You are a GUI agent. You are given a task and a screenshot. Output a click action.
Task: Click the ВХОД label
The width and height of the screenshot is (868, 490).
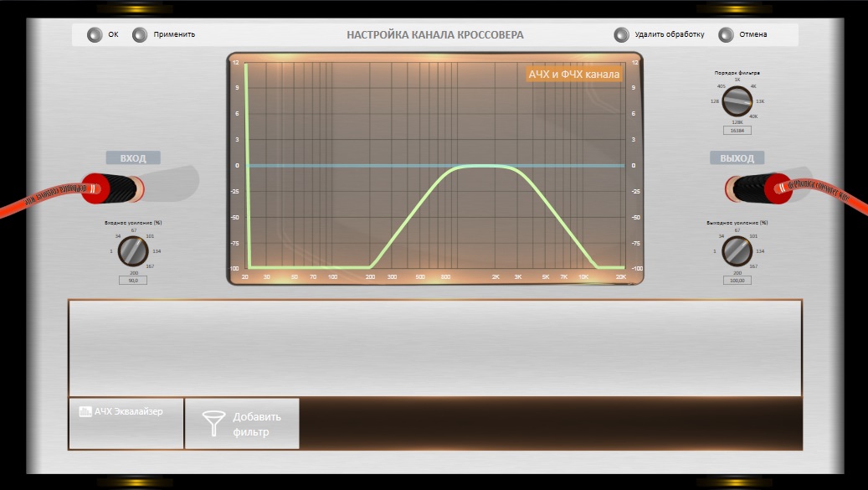click(133, 157)
